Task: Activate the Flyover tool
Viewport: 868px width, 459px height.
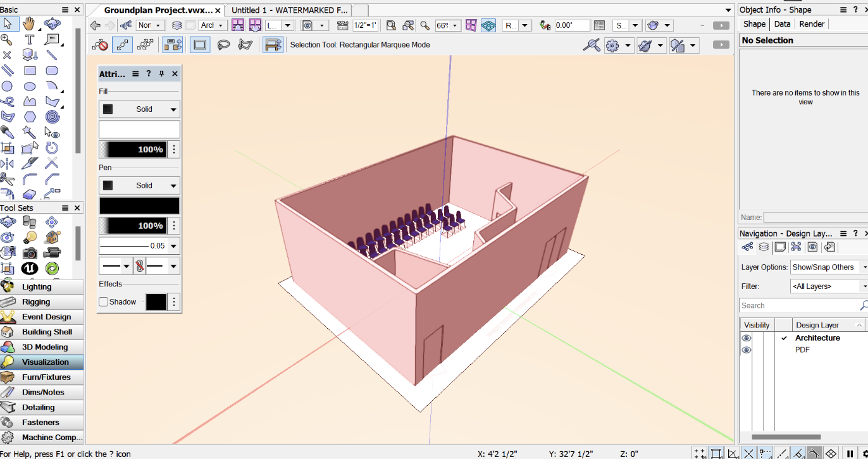Action: click(51, 23)
